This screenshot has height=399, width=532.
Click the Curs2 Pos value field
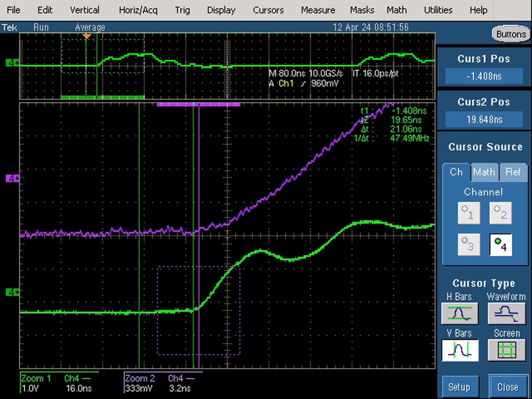[x=484, y=119]
